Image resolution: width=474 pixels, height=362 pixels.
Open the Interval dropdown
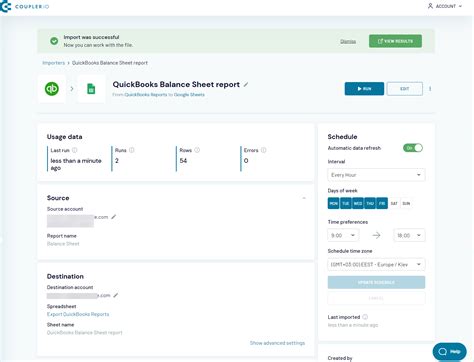tap(376, 175)
